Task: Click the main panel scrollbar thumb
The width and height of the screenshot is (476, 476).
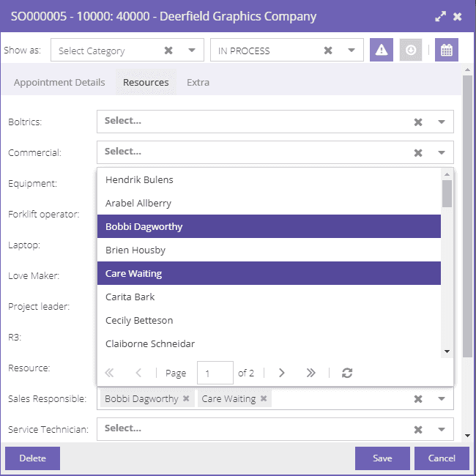Action: point(467,216)
